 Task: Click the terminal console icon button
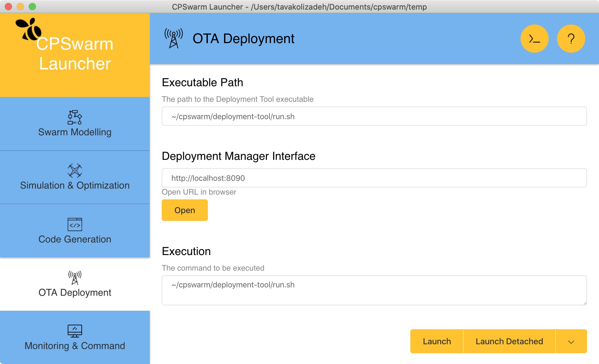[x=534, y=39]
